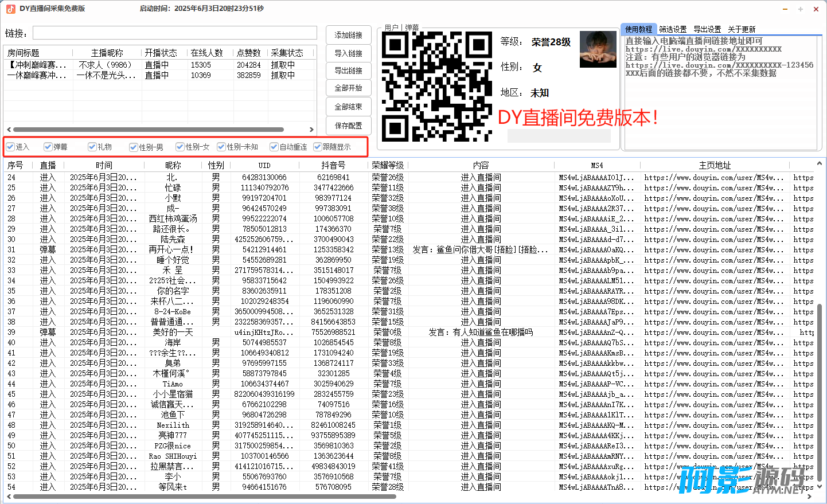Viewport: 827px width, 504px height.
Task: Click online count 15305
Action: click(x=201, y=65)
